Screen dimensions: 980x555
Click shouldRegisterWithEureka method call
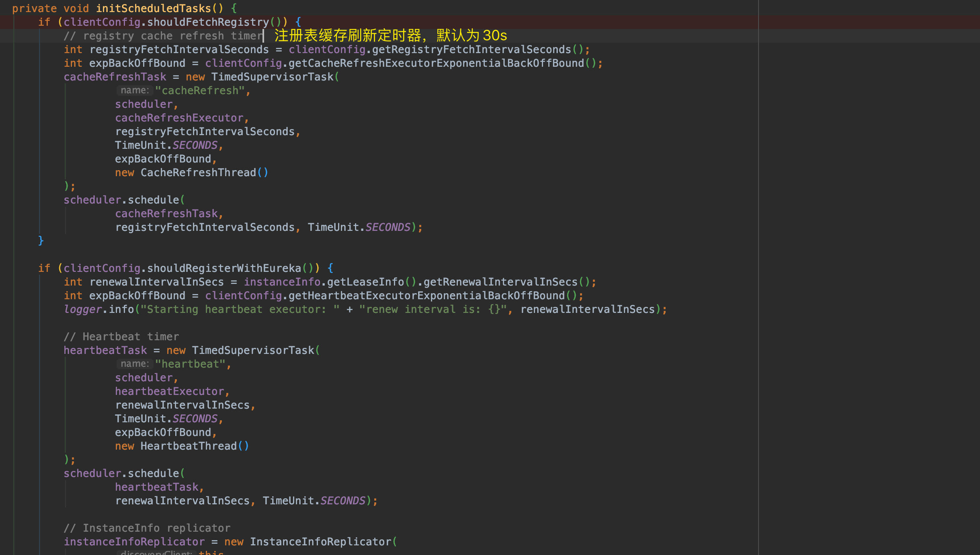pyautogui.click(x=224, y=268)
